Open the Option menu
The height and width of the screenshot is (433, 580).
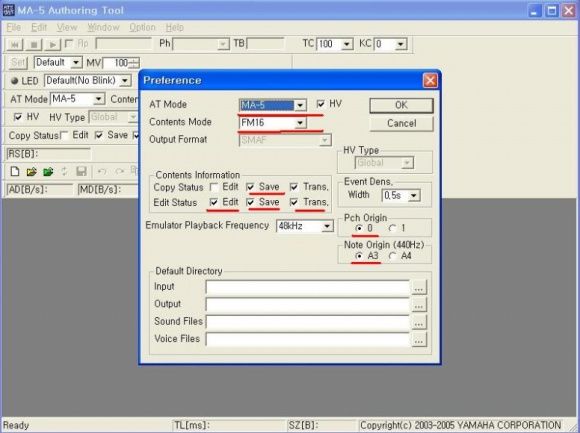click(142, 27)
